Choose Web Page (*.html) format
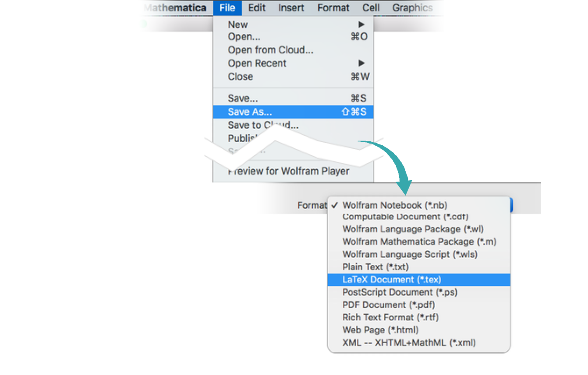 click(x=419, y=330)
